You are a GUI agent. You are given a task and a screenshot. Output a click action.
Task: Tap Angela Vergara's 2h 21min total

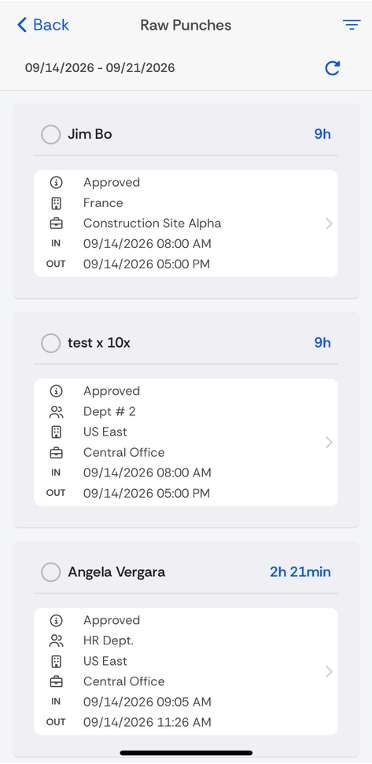300,572
